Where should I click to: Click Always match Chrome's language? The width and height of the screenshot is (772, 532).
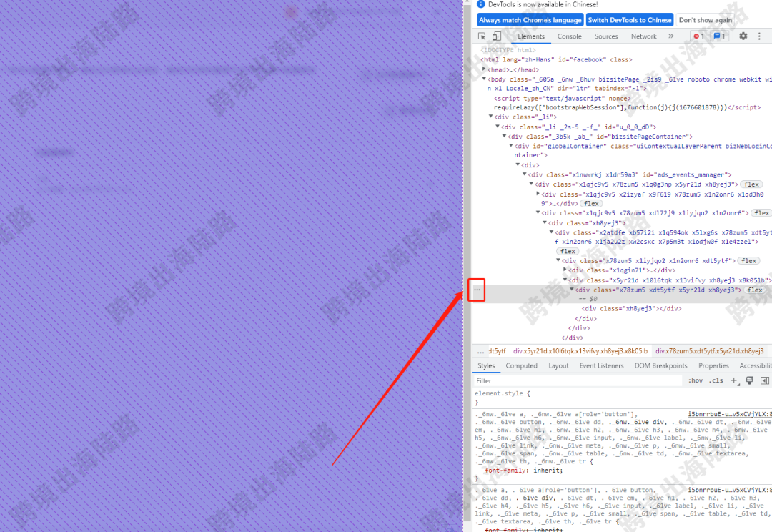pyautogui.click(x=530, y=20)
